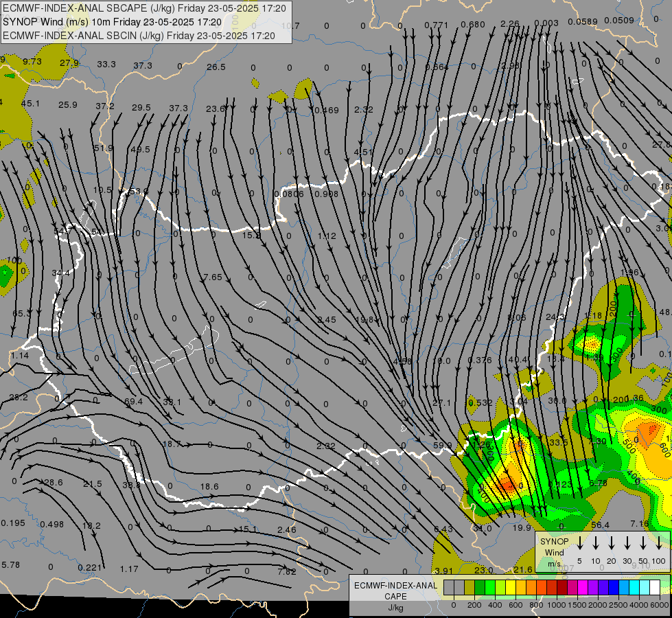This screenshot has width=672, height=618.
Task: Click the 100 m/s wind arrow in legend
Action: pos(659,542)
